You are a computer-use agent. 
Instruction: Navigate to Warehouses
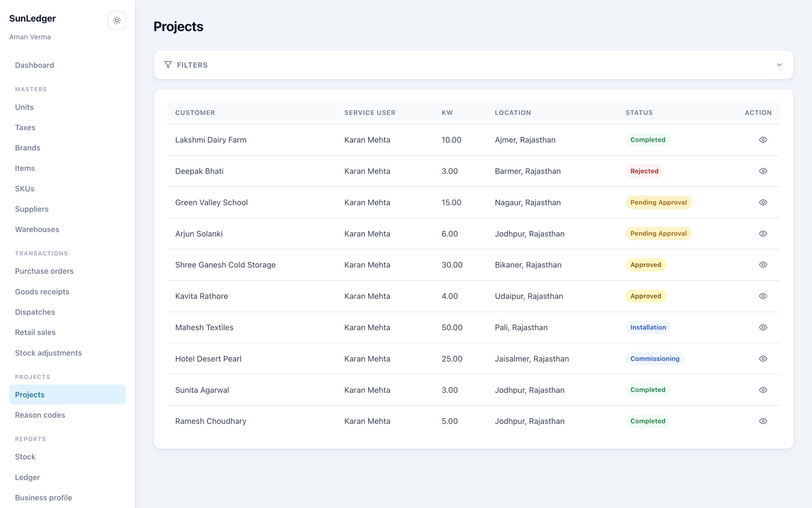[x=67, y=229]
